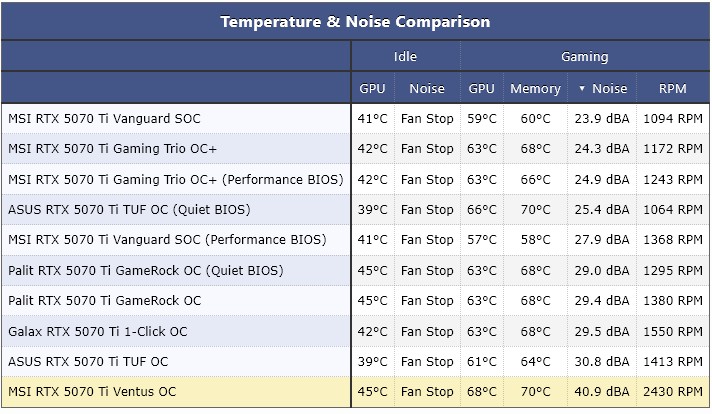Click Temperature & Noise Comparison title
Viewport: 712px width, 414px height.
(355, 21)
